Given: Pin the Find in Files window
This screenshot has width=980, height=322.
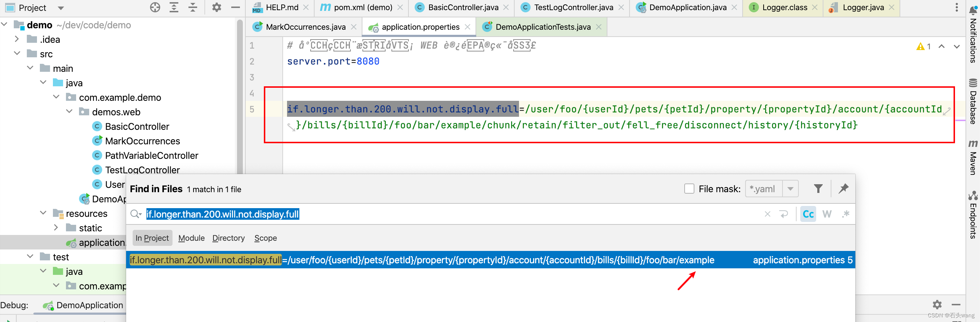Looking at the screenshot, I should tap(843, 189).
